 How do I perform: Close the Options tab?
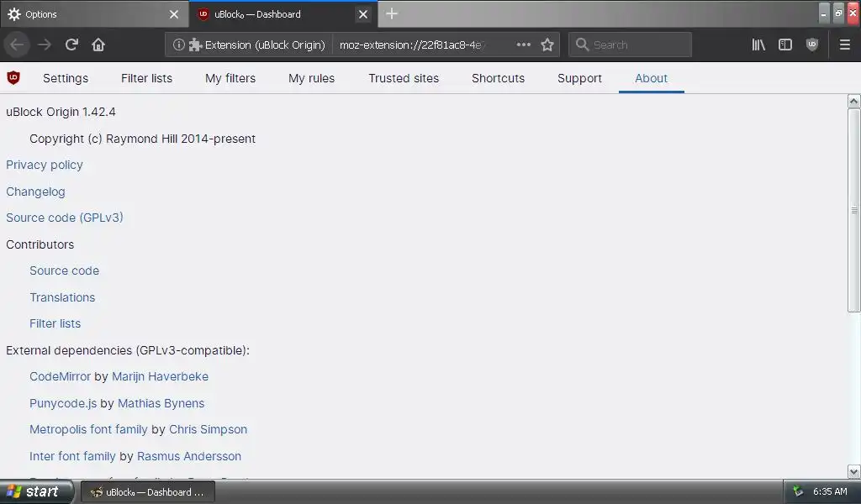174,14
